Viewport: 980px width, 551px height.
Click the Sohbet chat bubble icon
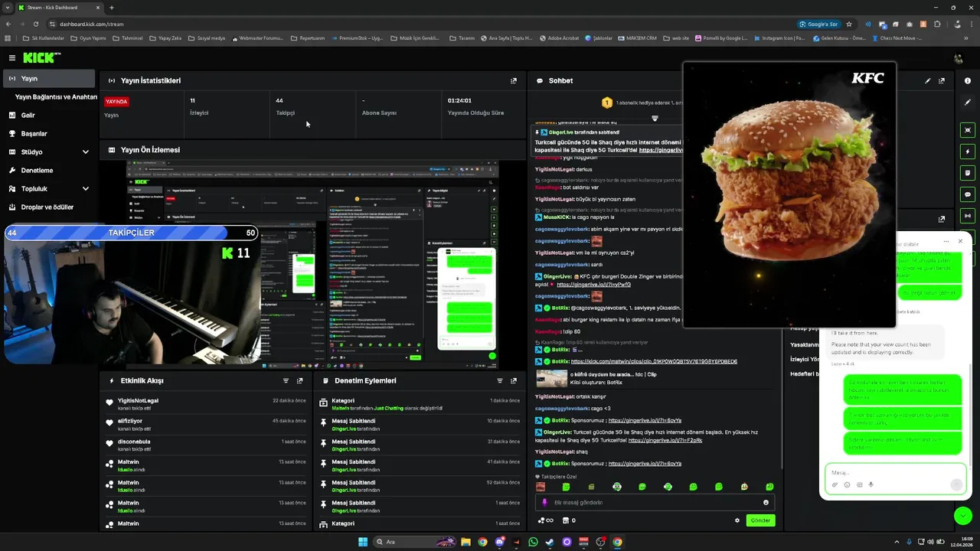click(x=540, y=80)
